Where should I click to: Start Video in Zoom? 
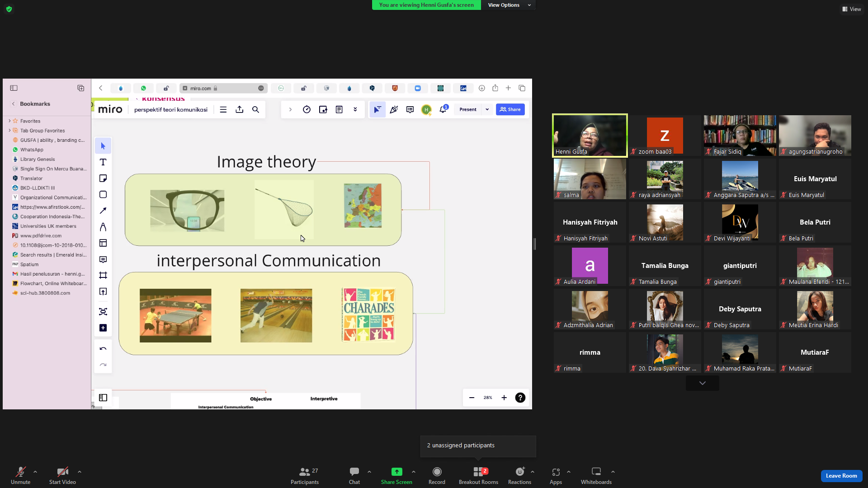(62, 475)
